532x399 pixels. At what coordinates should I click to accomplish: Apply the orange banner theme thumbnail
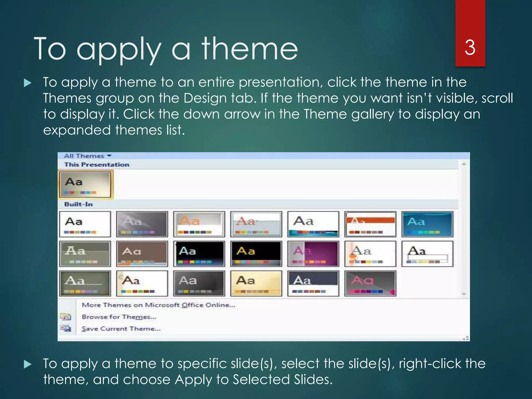[x=370, y=224]
